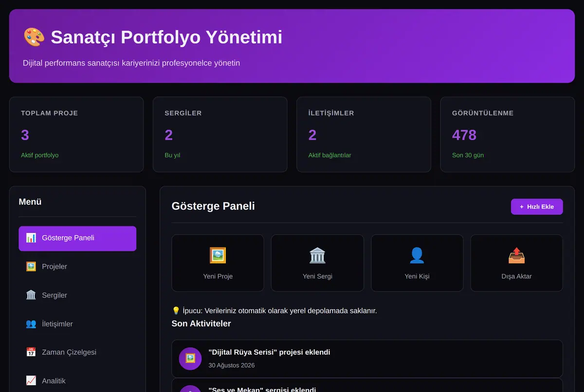Click the Sergiler museum icon in menu

click(31, 295)
